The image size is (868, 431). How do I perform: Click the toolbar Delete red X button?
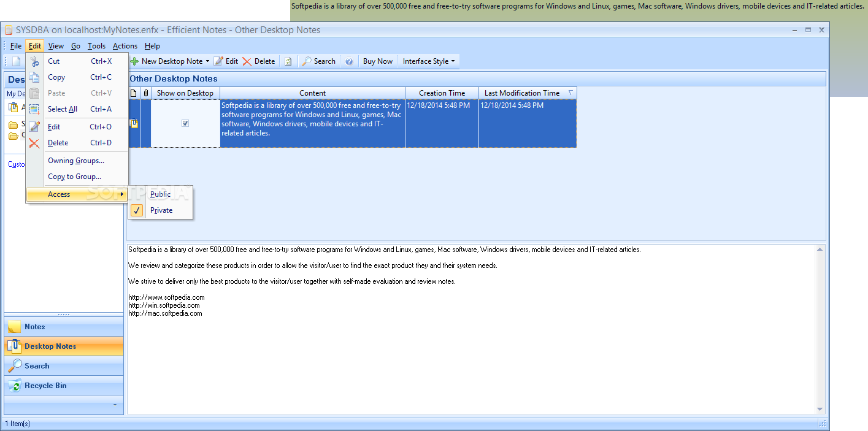click(x=258, y=61)
